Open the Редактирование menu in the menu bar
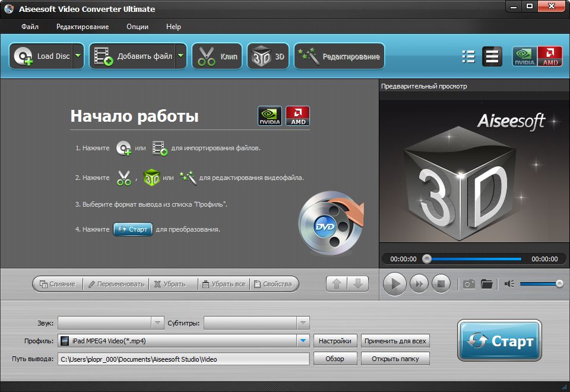Screen dimensions: 570x392 tap(83, 27)
